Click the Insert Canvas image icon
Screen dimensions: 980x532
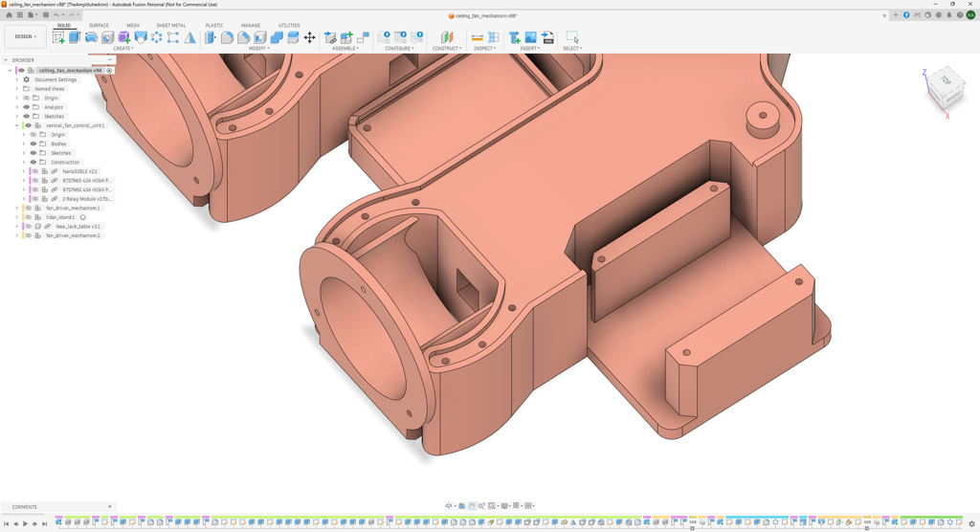(x=530, y=37)
